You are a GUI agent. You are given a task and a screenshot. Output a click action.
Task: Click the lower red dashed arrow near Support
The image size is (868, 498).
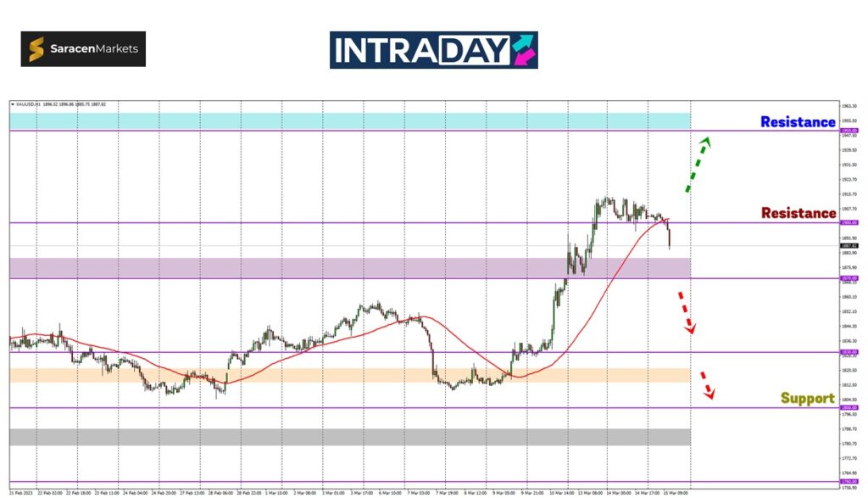click(707, 385)
